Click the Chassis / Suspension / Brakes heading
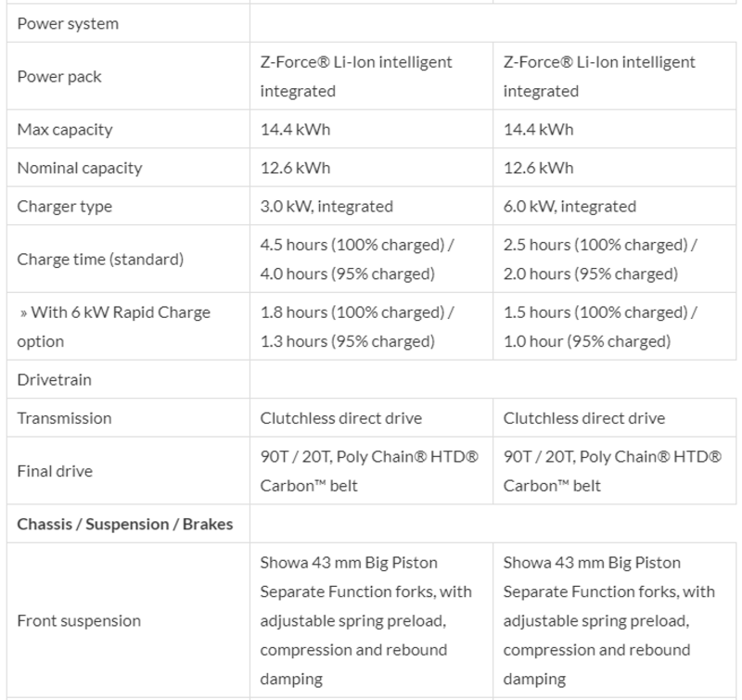Viewport: 742px width, 700px height. (125, 524)
